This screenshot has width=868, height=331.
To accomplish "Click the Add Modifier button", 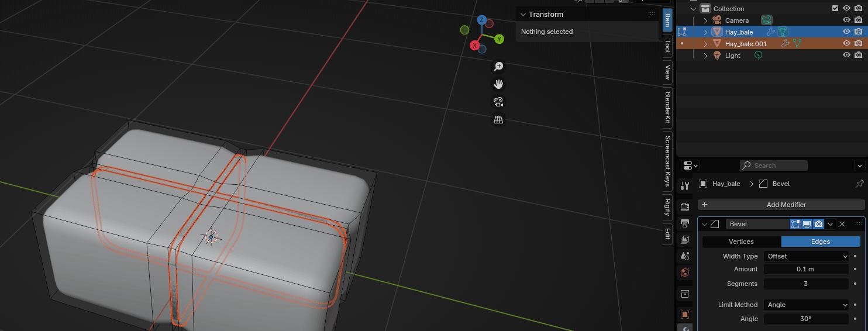I will click(781, 205).
